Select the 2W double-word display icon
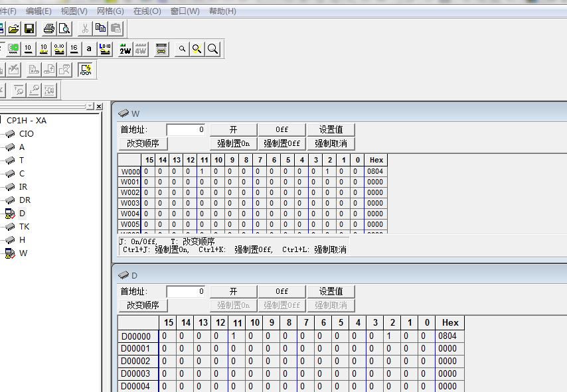567x392 pixels. click(125, 49)
